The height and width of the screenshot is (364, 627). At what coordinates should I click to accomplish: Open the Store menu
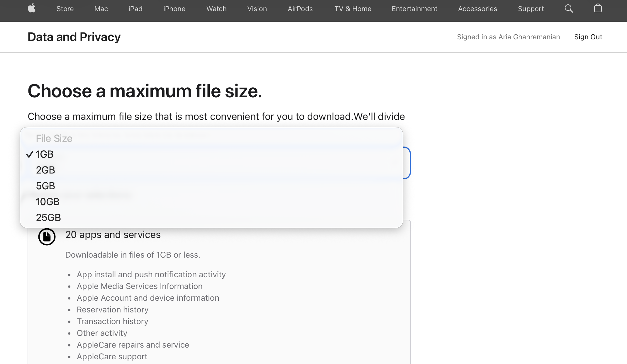click(65, 9)
